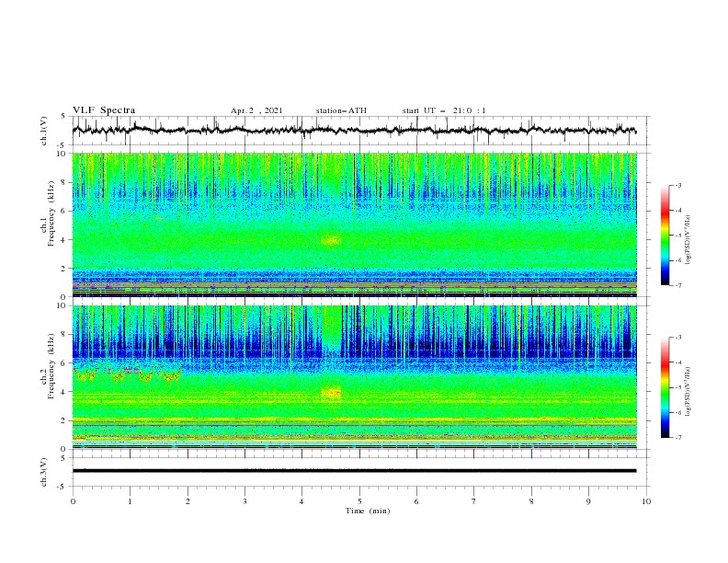Screen dimensions: 728x563
Task: Click the "-7" label on ch.1 color bar
Action: (678, 285)
